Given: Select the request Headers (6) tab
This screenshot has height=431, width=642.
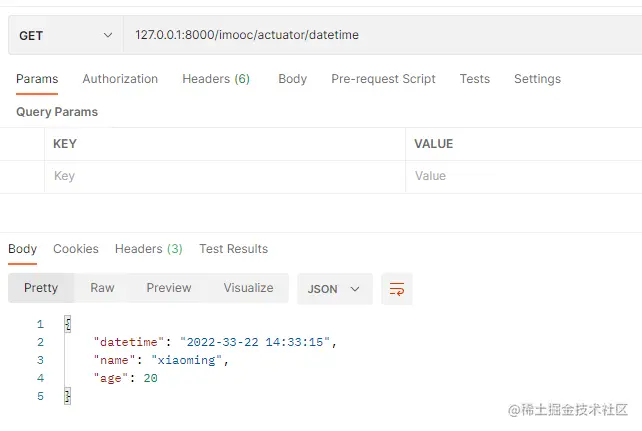Looking at the screenshot, I should (x=216, y=79).
